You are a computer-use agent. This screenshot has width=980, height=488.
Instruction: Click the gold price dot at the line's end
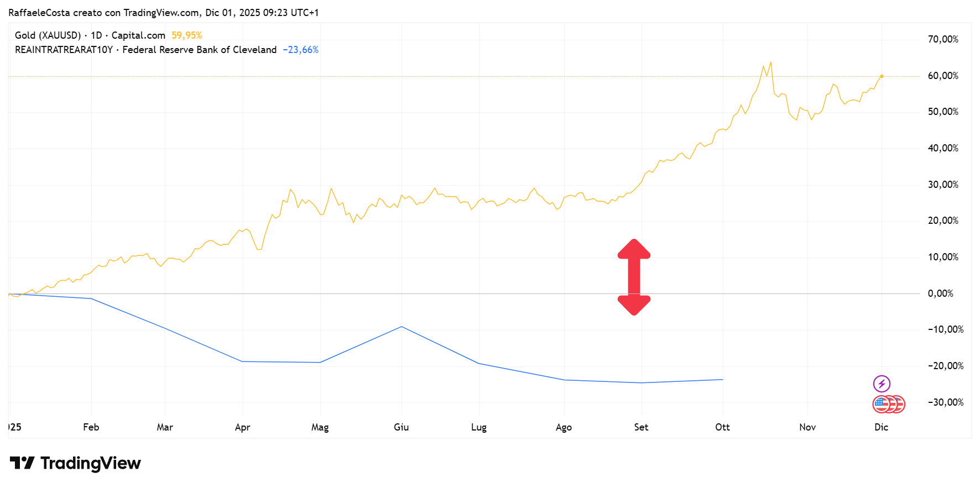coord(882,76)
